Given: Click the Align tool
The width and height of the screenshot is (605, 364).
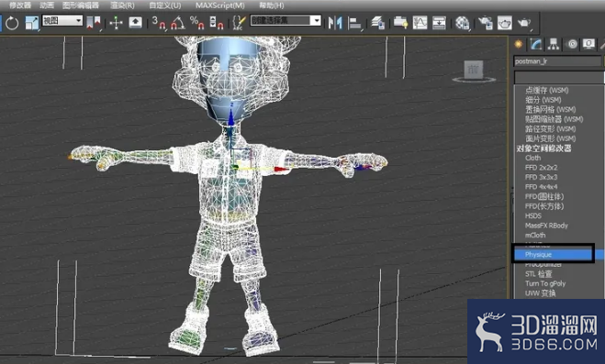Looking at the screenshot, I should [x=354, y=23].
